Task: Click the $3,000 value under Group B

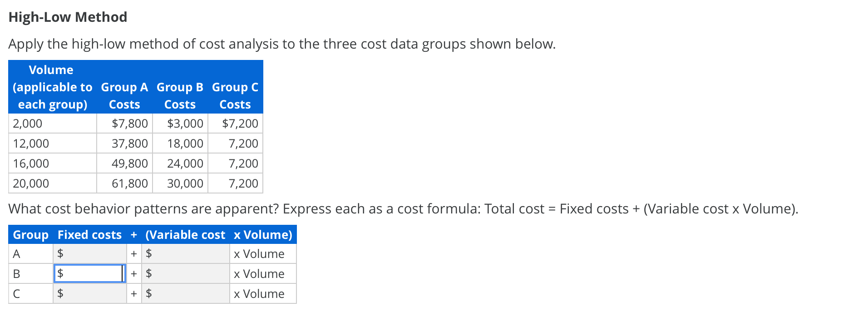Action: point(185,123)
